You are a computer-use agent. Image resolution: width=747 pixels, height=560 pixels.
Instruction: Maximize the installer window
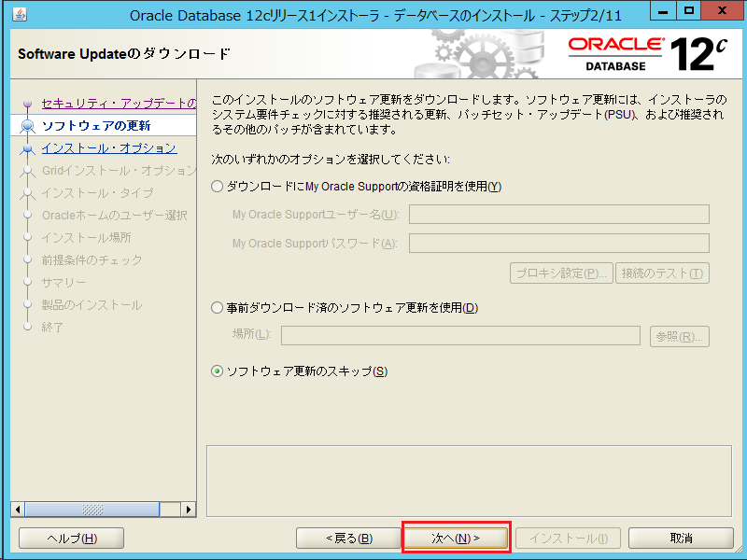[x=688, y=10]
